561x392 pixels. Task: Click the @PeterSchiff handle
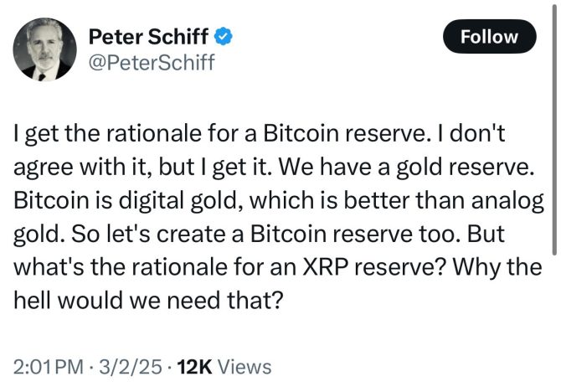coord(151,63)
